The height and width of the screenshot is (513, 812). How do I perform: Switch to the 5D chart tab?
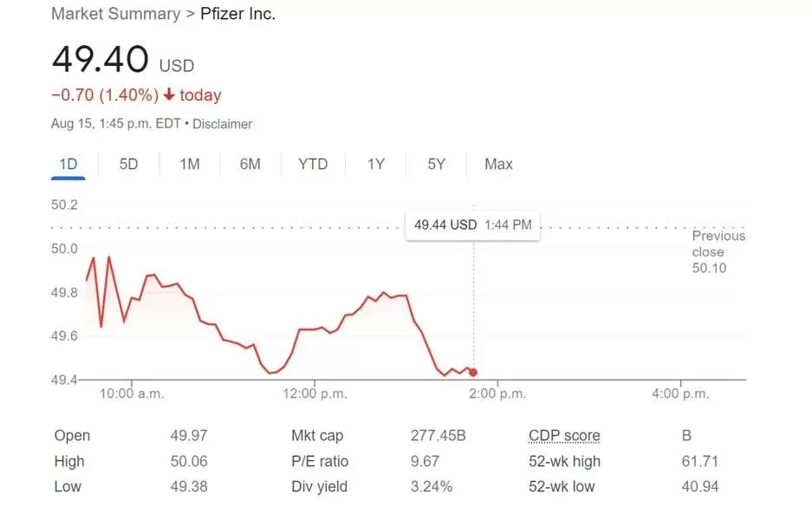pyautogui.click(x=128, y=165)
